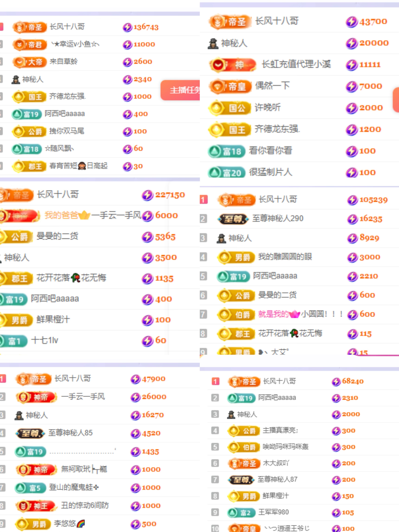The image size is (399, 532).
Task: Click the 神帝 badge beside score 26000
Action: click(37, 397)
